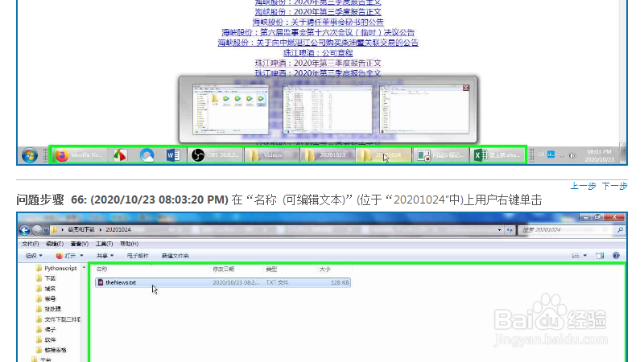Click the refresh button next to address bar
This screenshot has height=362, width=644.
(510, 230)
